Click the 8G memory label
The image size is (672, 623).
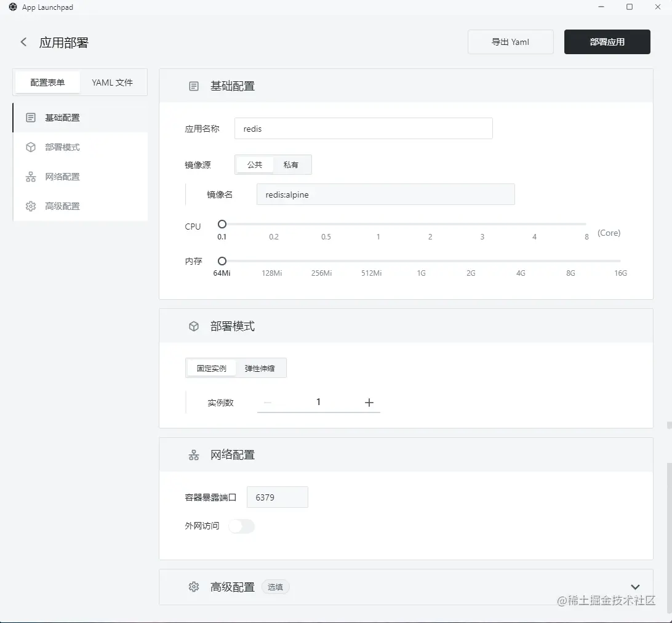(x=570, y=273)
